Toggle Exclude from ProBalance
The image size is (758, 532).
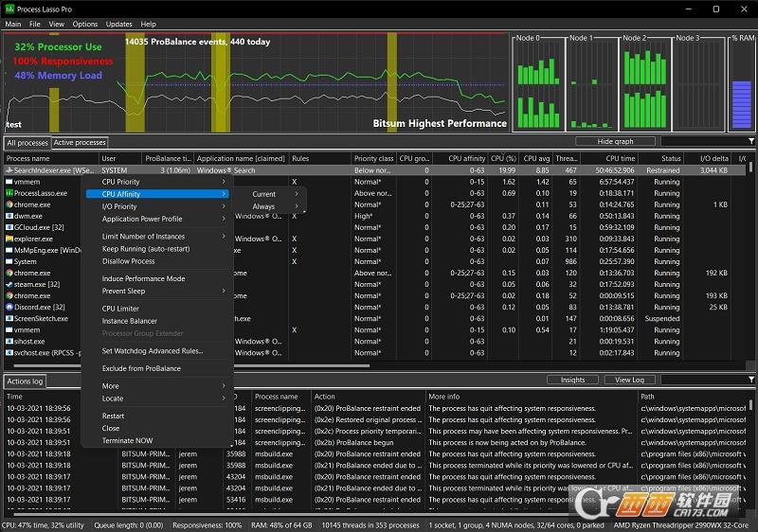tap(157, 368)
